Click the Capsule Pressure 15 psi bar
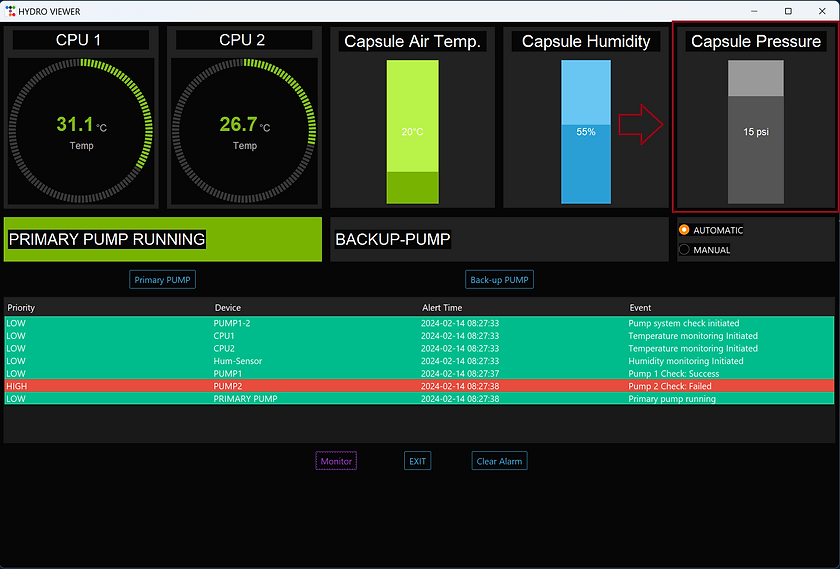 755,132
